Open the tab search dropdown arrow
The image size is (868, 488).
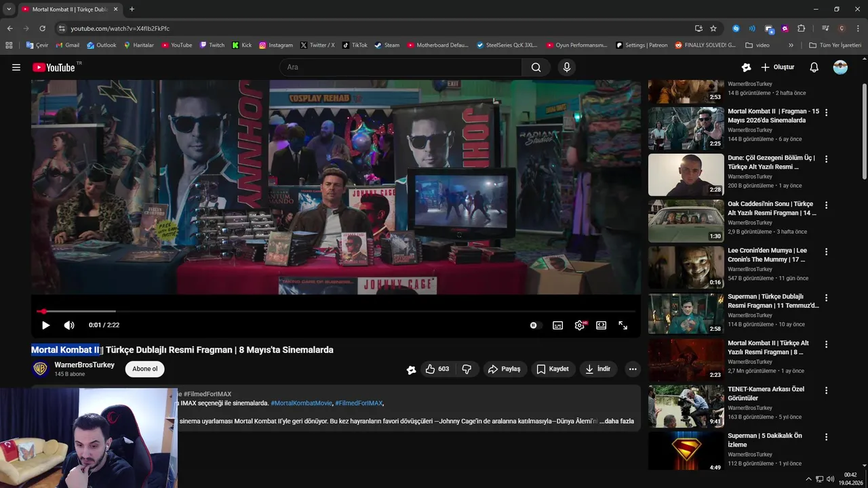pos(8,9)
